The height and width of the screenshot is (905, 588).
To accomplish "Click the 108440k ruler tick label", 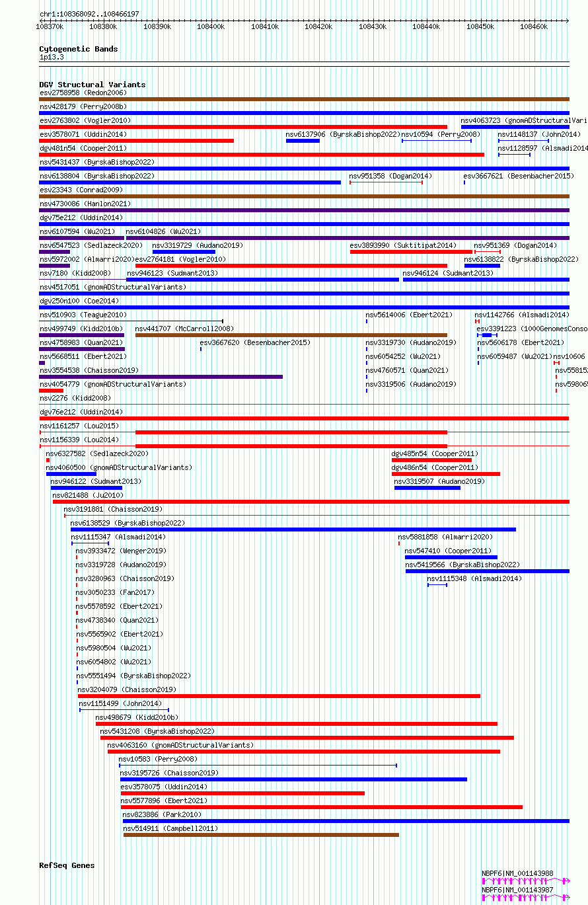I will pos(425,26).
